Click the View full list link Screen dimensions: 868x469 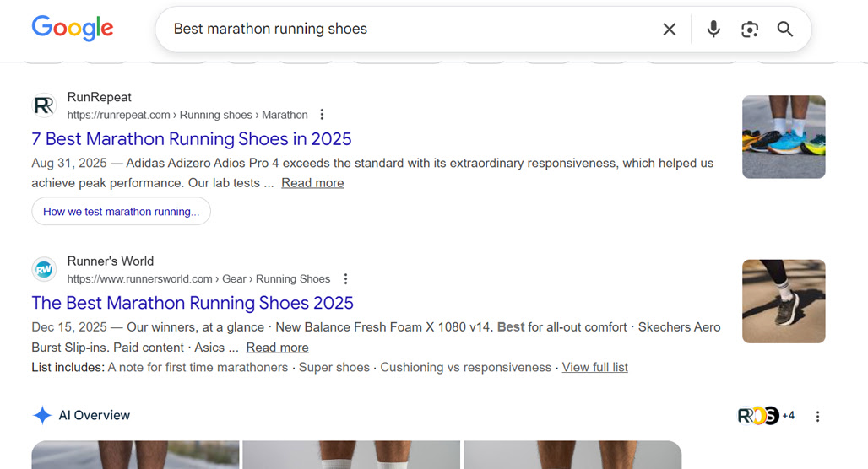click(x=594, y=367)
